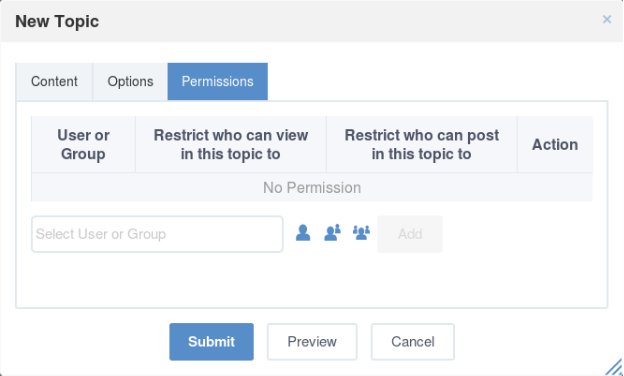
Task: Click the Restrict who can post header
Action: pos(422,144)
